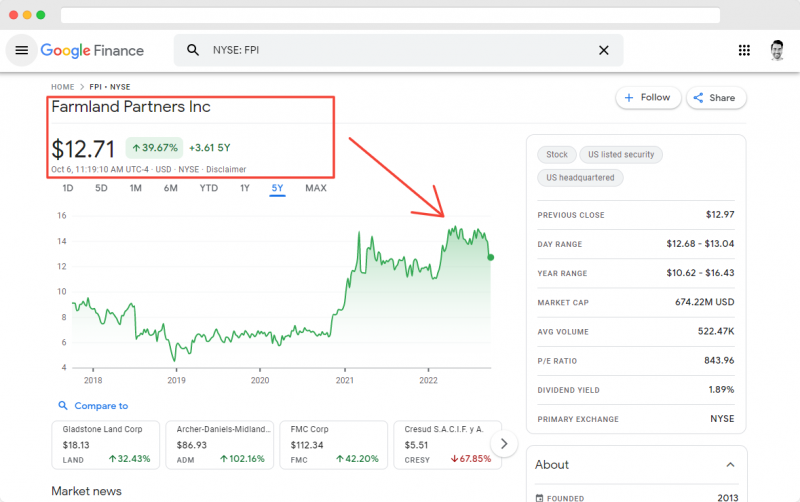
Task: Click the US listed security chip
Action: click(x=621, y=155)
